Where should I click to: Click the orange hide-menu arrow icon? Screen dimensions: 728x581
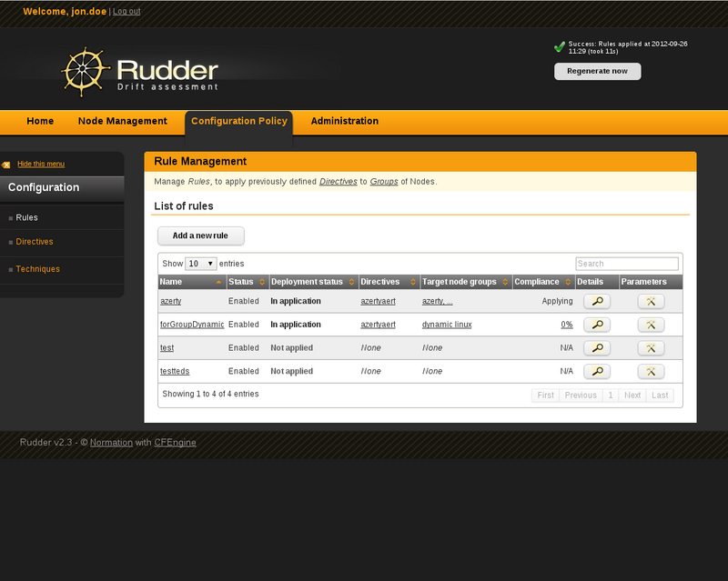[6, 165]
